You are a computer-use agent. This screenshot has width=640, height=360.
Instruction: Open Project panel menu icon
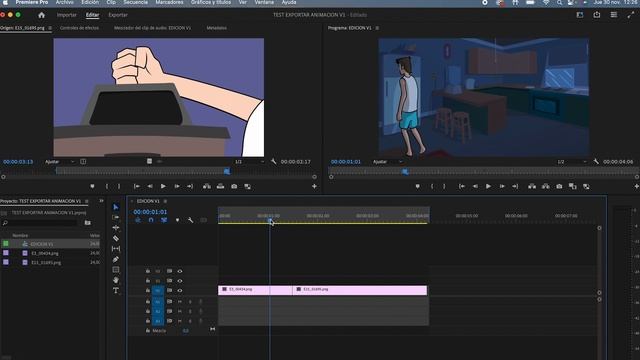[87, 201]
